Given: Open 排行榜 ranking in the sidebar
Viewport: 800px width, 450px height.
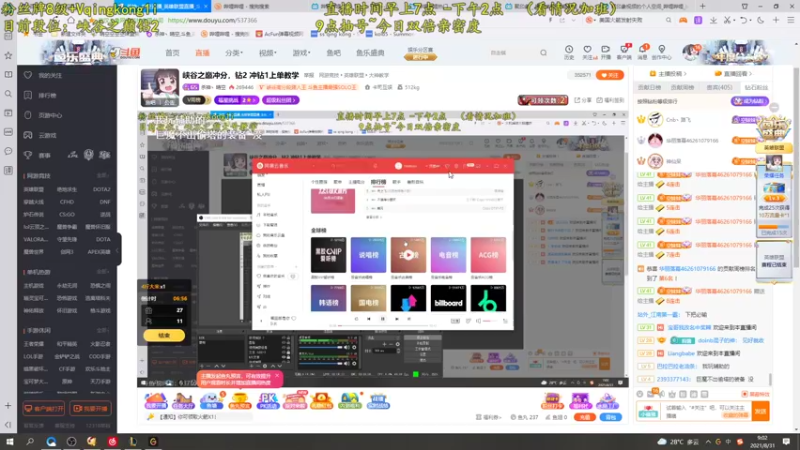Looking at the screenshot, I should pos(47,95).
